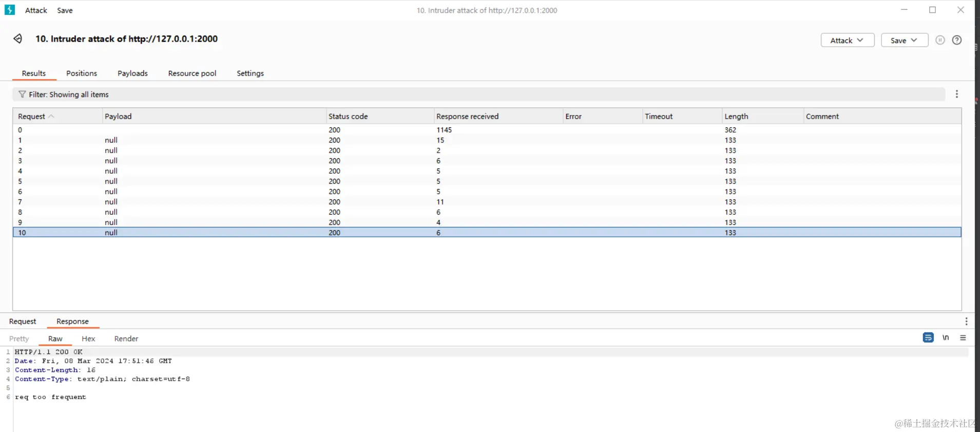
Task: Close the Intruder attack window
Action: tap(960, 10)
